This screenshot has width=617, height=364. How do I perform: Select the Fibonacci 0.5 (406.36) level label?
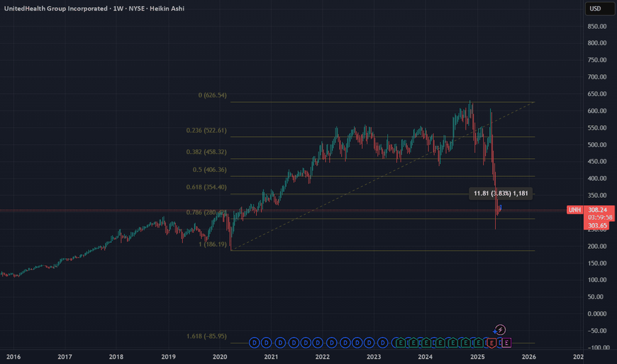(210, 169)
